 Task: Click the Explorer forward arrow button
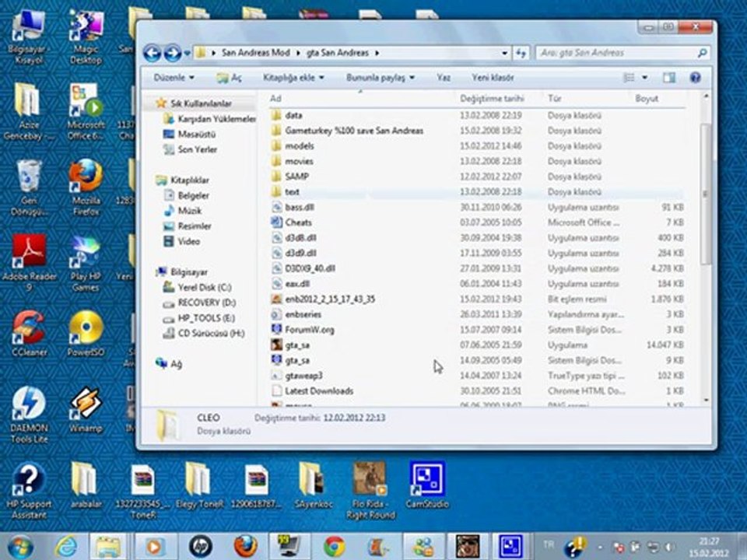coord(173,53)
